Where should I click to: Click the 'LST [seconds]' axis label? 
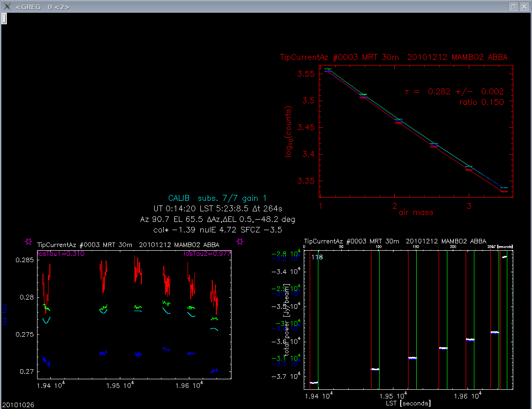click(408, 403)
